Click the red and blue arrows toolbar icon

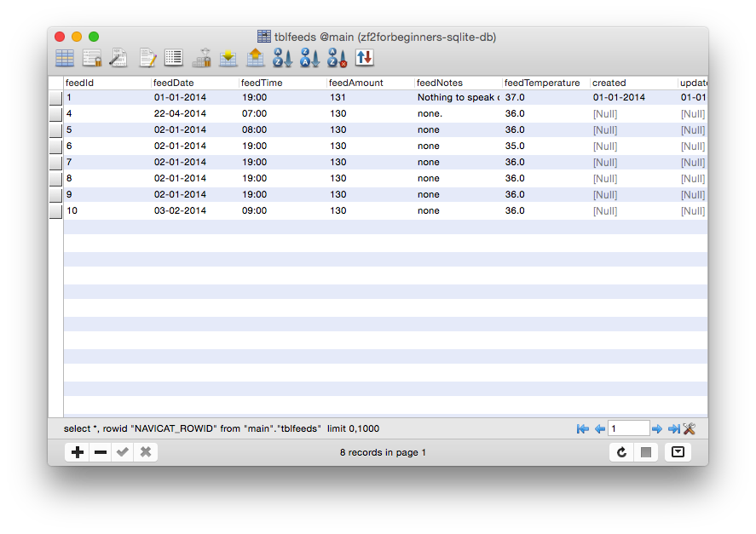pos(365,58)
